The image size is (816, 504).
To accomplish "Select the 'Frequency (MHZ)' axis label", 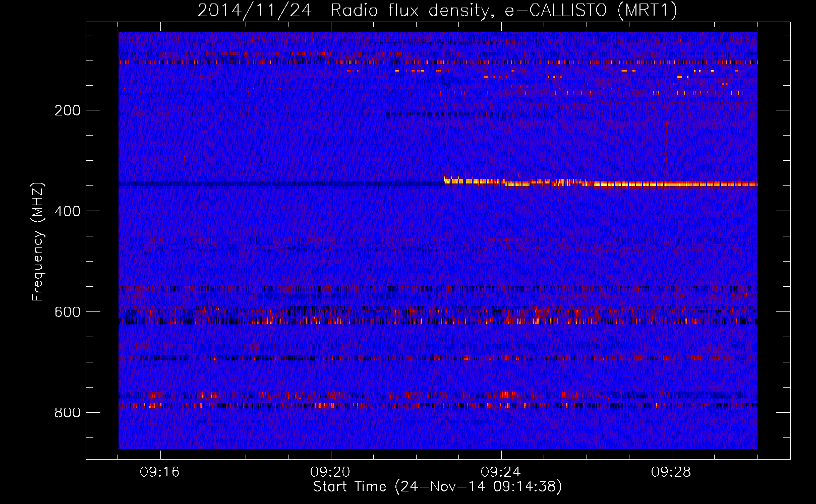I will click(37, 241).
